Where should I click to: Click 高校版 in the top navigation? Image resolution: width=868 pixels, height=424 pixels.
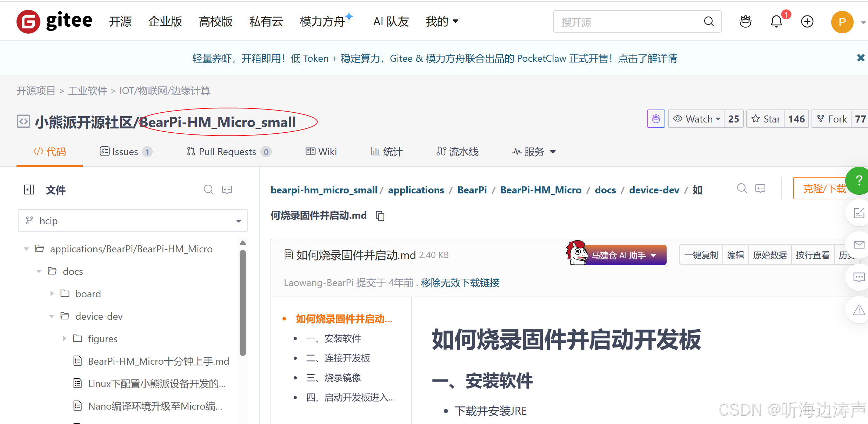[x=215, y=21]
